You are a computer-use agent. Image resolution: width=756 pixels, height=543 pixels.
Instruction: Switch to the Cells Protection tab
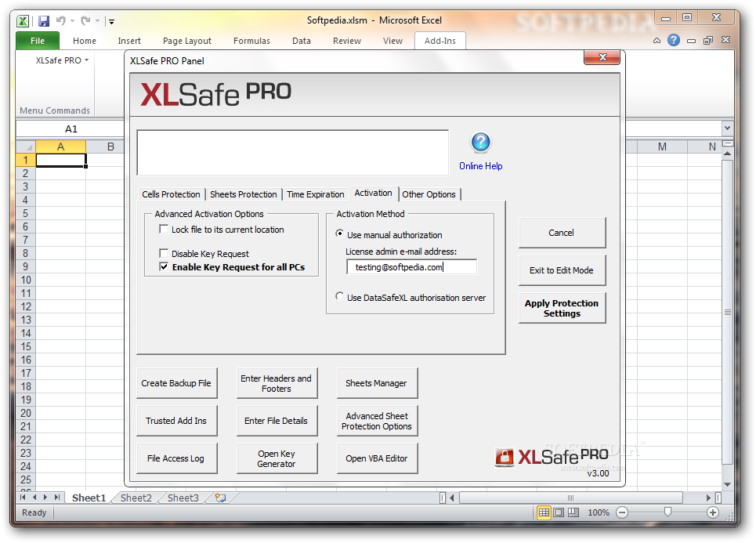(171, 194)
